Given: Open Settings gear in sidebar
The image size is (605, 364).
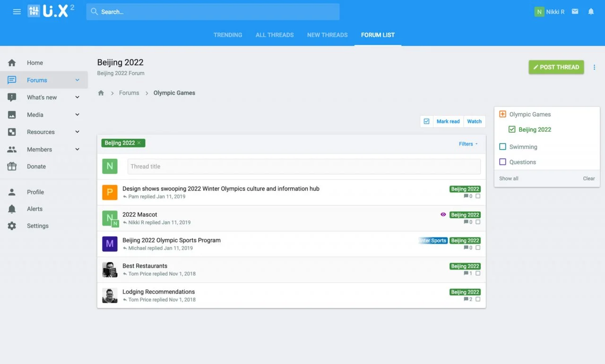Looking at the screenshot, I should [x=12, y=226].
